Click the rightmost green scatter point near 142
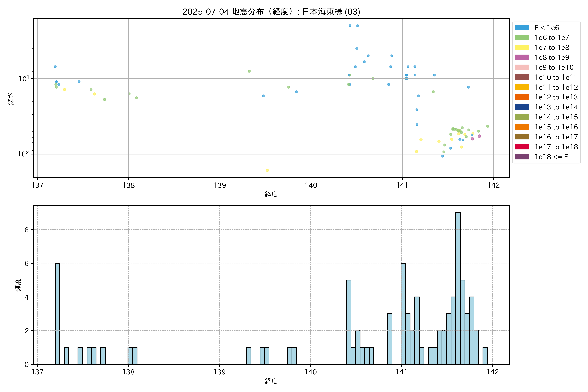 488,126
